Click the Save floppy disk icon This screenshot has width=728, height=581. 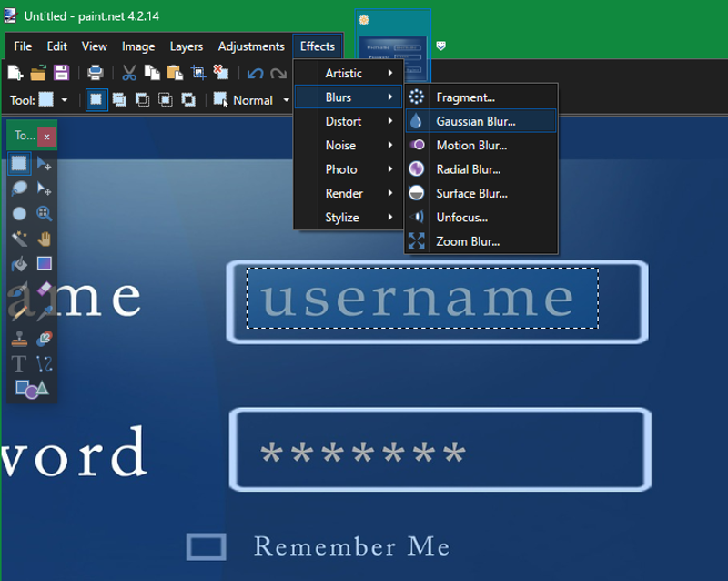pyautogui.click(x=61, y=73)
